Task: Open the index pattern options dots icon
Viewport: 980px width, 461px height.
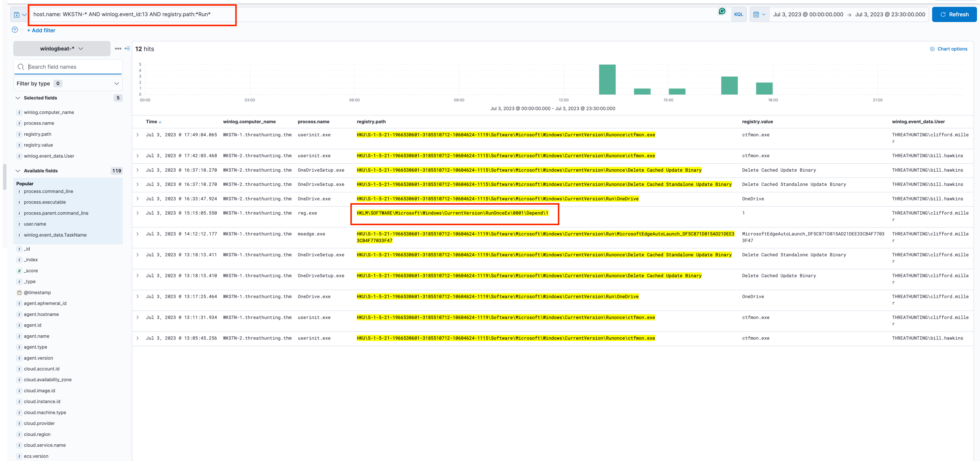Action: point(118,49)
